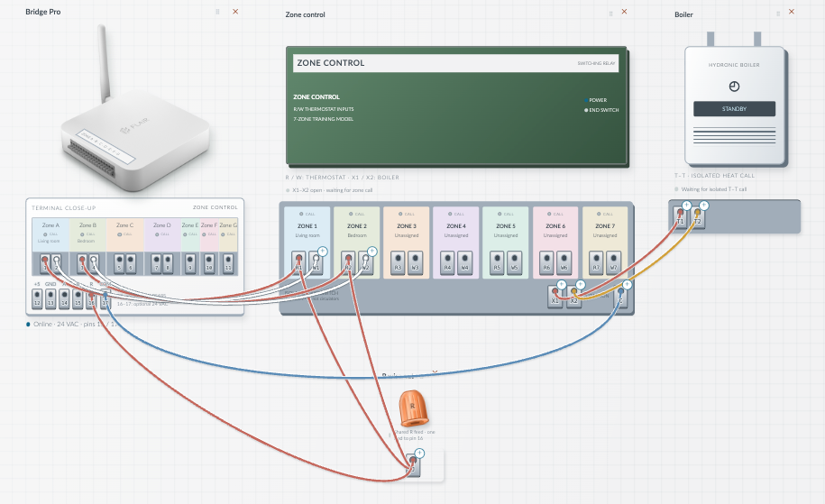Select Zone control terminal R1

pos(298,261)
